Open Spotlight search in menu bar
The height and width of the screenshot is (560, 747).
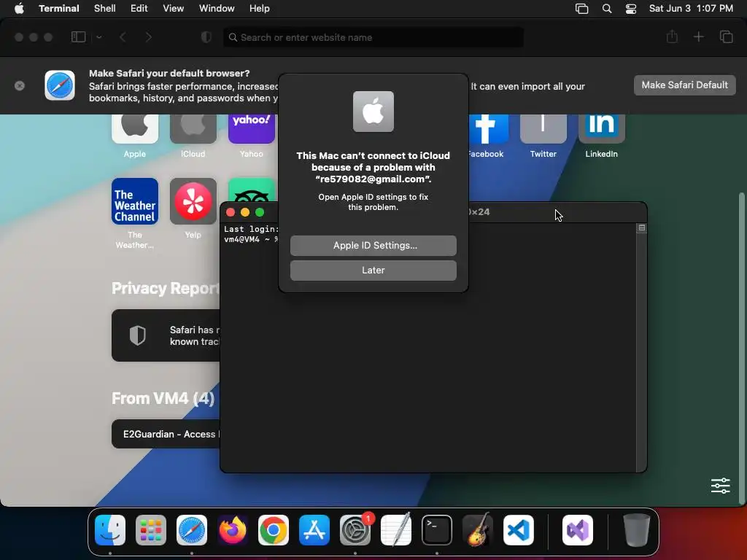(607, 9)
